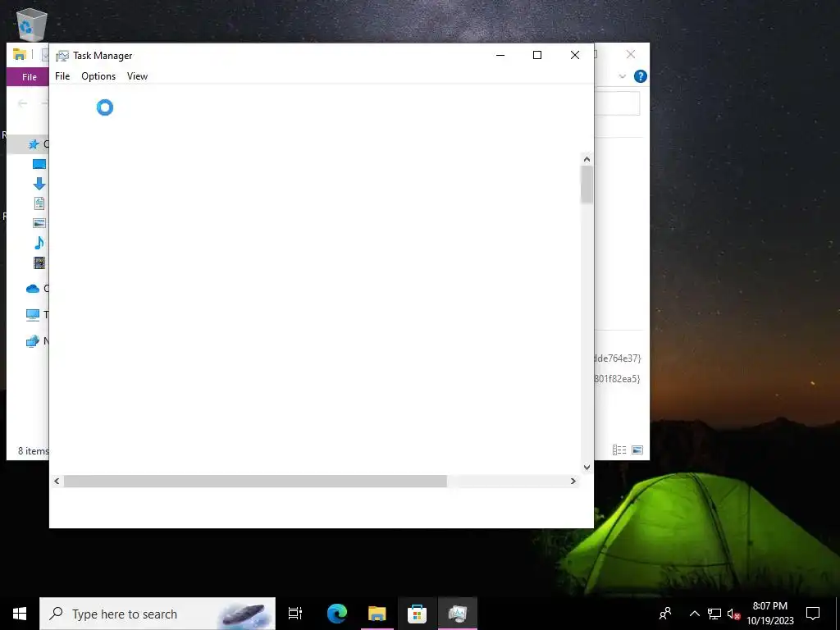Select Network icon in File Explorer sidebar

pyautogui.click(x=33, y=341)
